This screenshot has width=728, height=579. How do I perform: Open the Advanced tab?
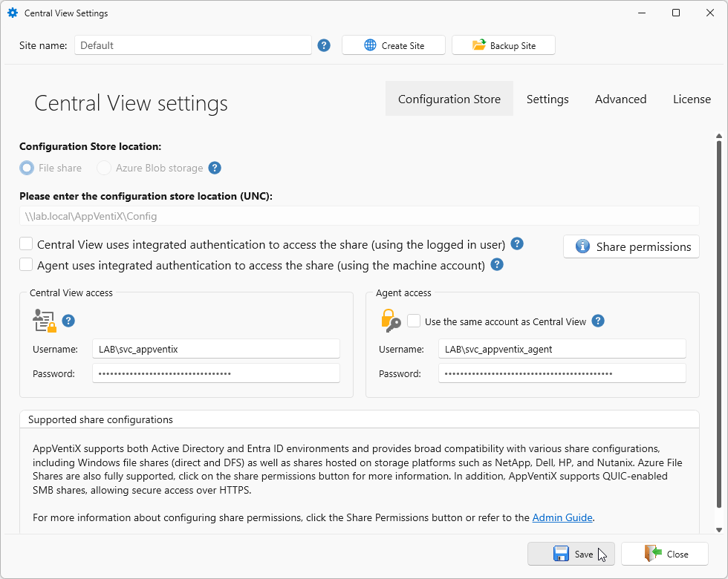coord(620,99)
